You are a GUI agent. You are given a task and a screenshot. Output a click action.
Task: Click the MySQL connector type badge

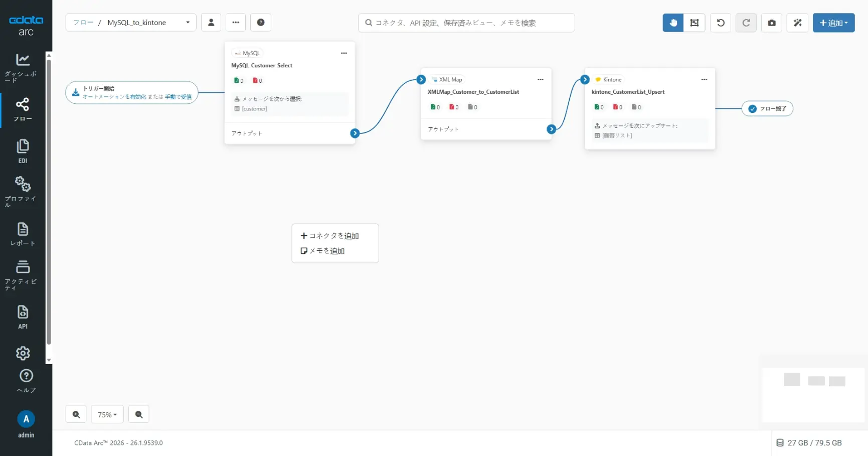pyautogui.click(x=248, y=53)
